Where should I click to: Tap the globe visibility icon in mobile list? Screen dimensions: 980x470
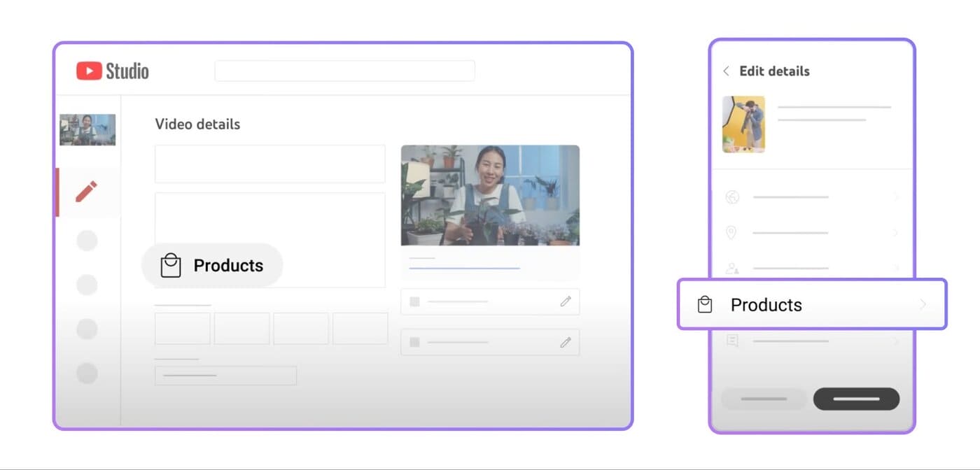[732, 197]
